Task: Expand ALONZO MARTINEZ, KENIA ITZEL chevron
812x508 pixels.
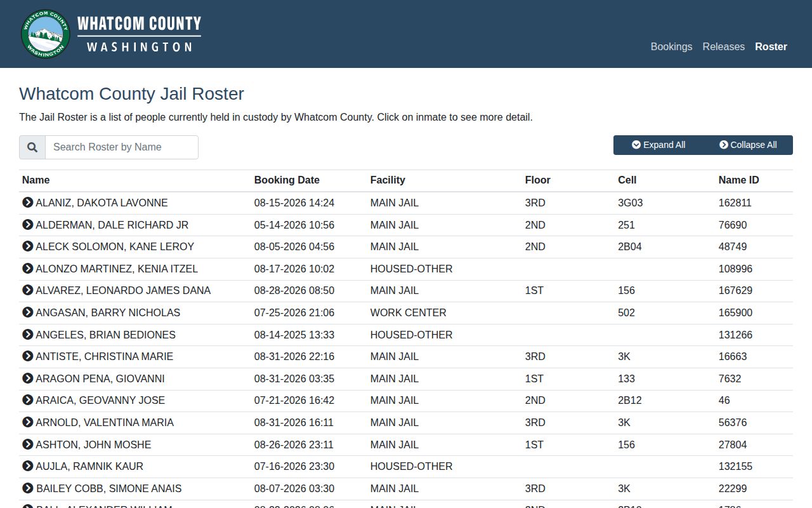Action: (27, 269)
